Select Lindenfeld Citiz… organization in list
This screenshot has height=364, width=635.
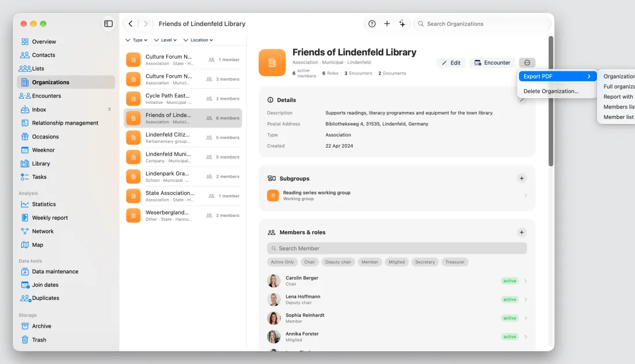click(182, 138)
